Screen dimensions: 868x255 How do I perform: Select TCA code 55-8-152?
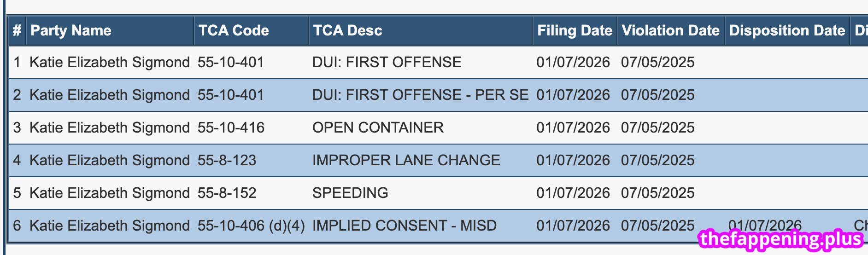[227, 193]
